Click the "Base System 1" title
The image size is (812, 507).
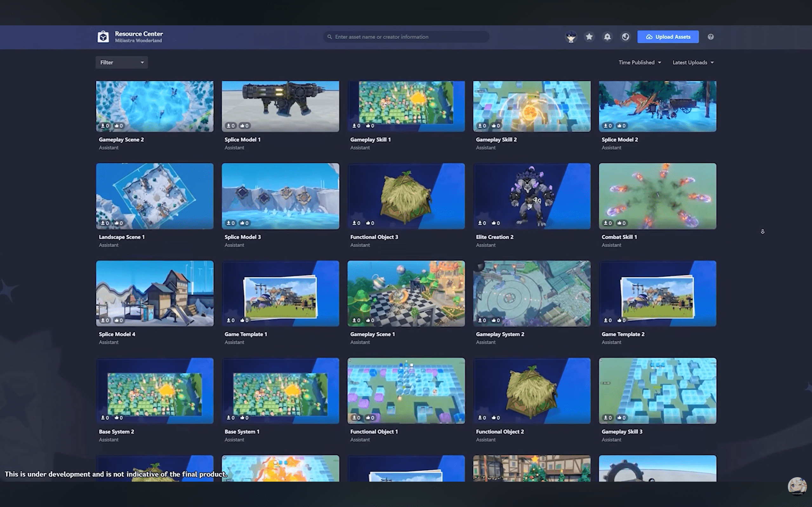[242, 432]
